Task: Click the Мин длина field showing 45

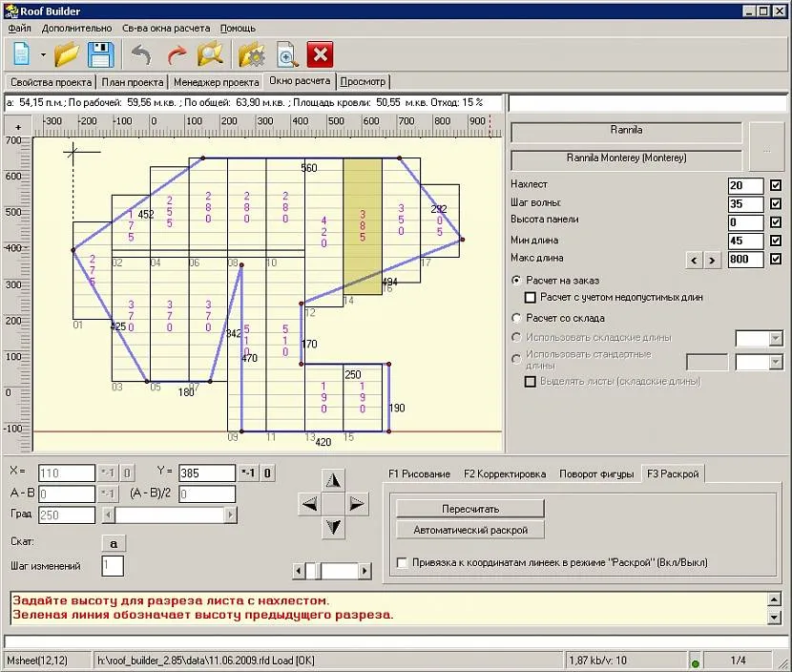Action: 745,241
